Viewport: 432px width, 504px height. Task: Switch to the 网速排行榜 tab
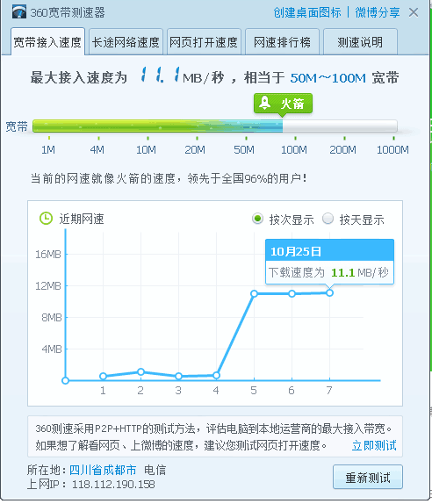282,42
